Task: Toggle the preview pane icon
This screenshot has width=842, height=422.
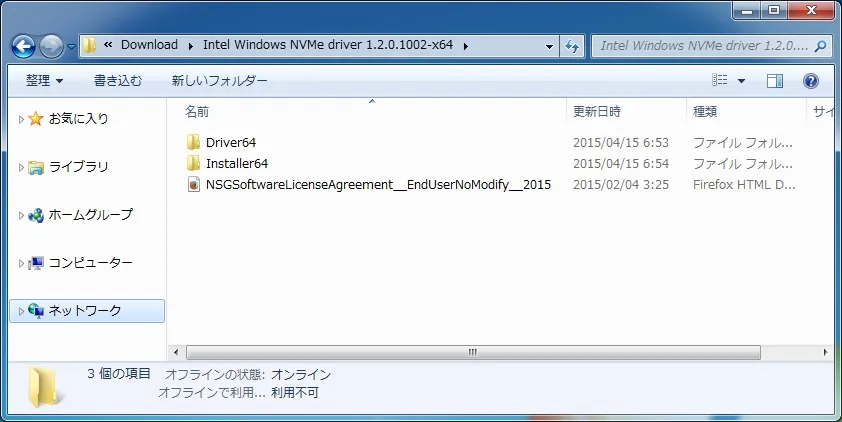Action: click(x=774, y=81)
